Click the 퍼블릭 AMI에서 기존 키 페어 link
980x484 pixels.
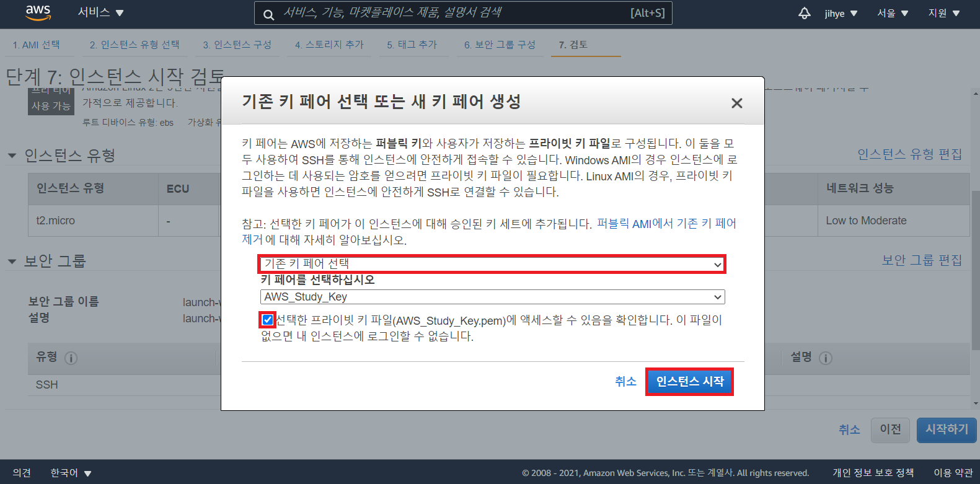[x=666, y=224]
